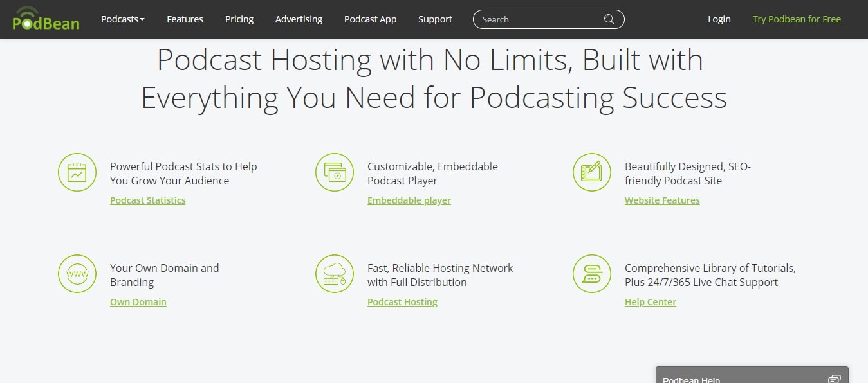Open the Support menu item

point(435,19)
